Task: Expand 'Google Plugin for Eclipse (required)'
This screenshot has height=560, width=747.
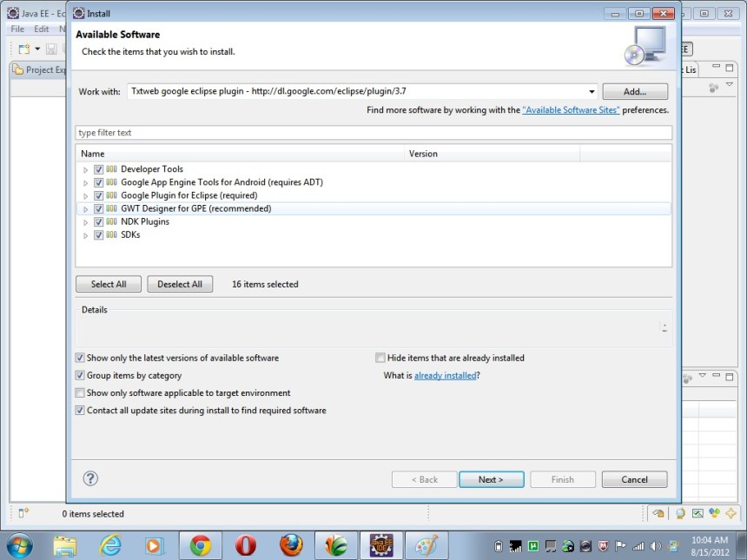Action: coord(84,194)
